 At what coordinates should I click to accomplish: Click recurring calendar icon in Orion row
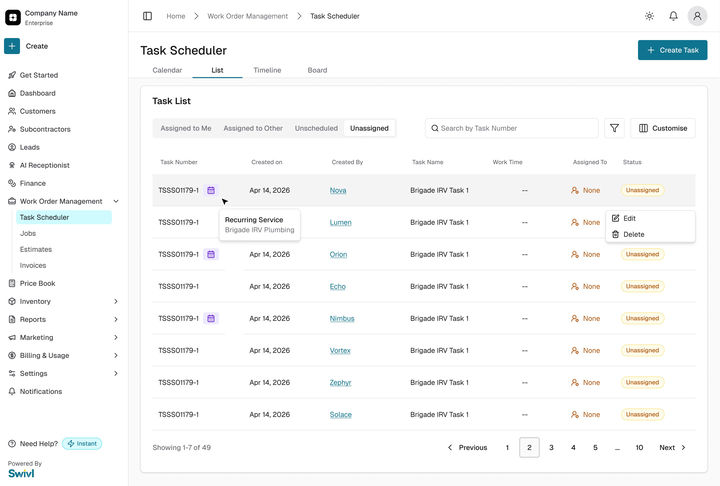pos(211,254)
